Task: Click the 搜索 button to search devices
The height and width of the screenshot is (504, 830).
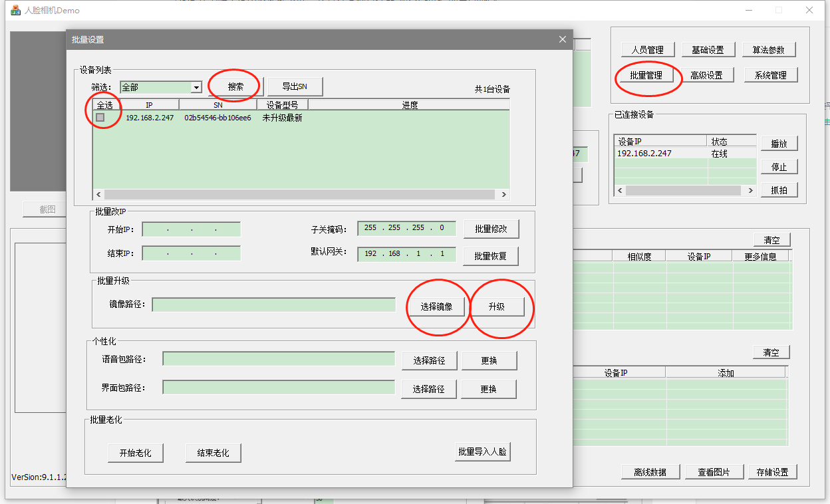Action: 235,86
